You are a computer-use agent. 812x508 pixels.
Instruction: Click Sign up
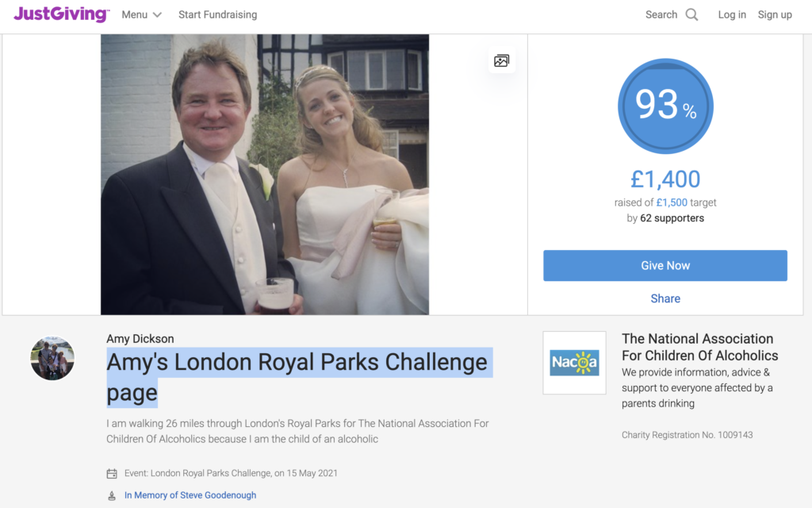tap(775, 14)
